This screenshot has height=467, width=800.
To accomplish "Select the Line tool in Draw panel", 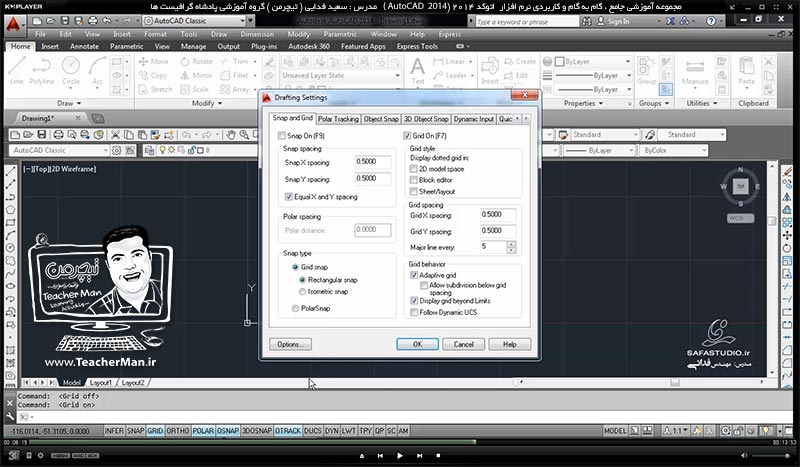I will point(16,70).
